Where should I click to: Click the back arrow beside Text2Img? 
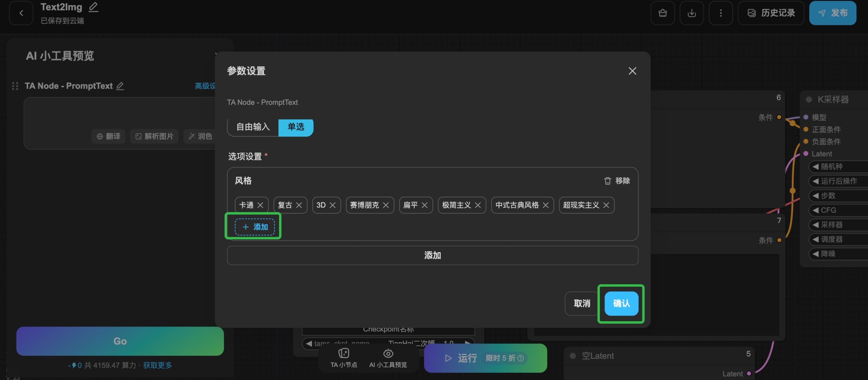tap(21, 13)
